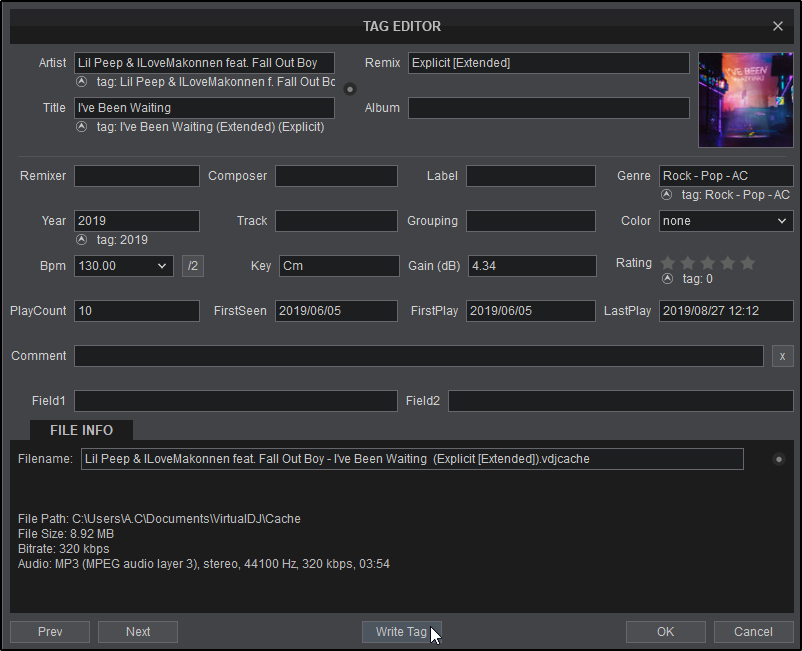Open the Color dropdown

point(726,221)
